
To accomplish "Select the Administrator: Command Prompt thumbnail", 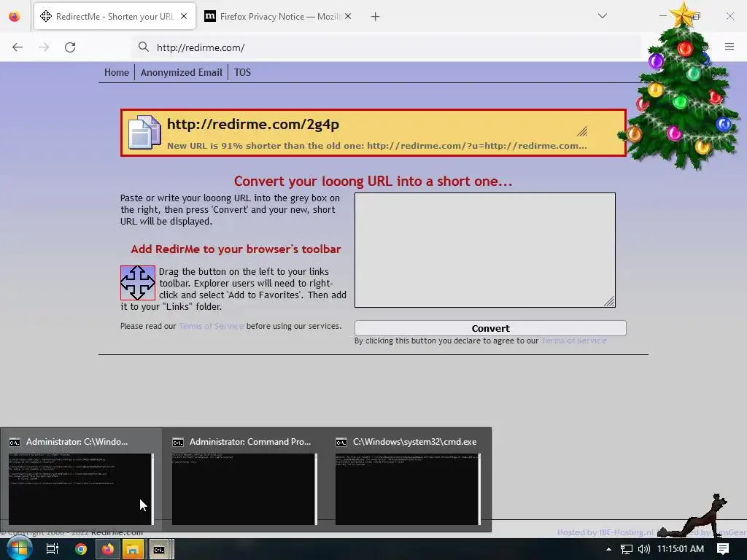I will coord(244,480).
